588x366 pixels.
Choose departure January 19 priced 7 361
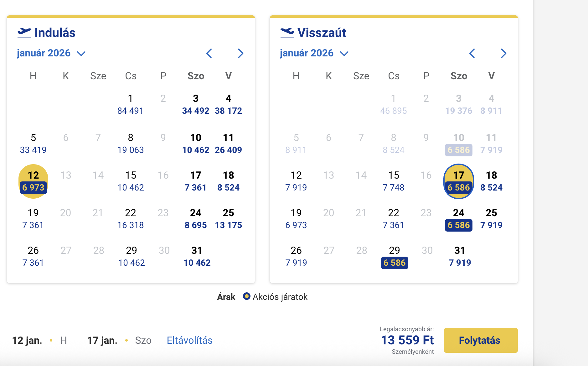33,219
